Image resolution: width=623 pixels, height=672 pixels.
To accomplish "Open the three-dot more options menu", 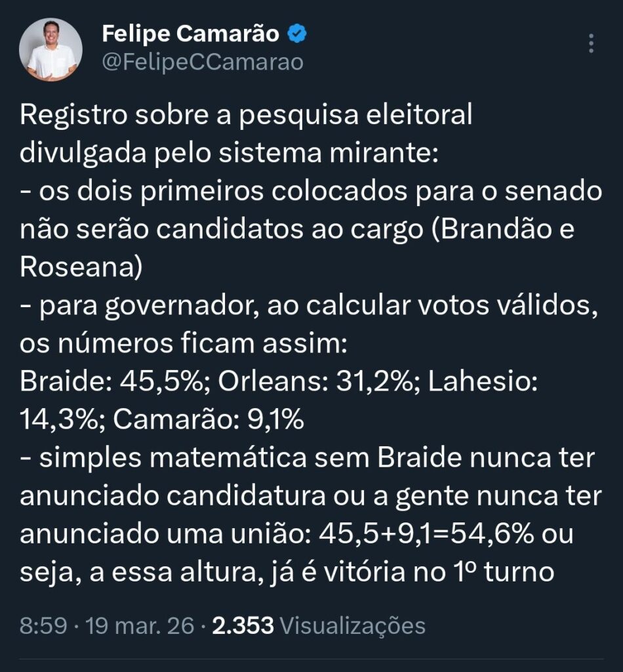I will coord(591,43).
